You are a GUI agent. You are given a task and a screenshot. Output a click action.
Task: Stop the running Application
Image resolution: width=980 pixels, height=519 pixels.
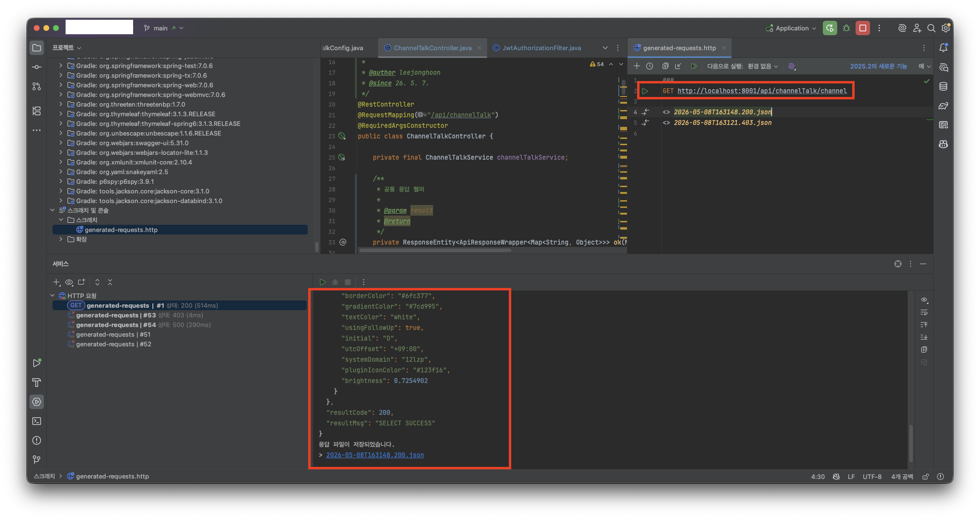[x=863, y=28]
